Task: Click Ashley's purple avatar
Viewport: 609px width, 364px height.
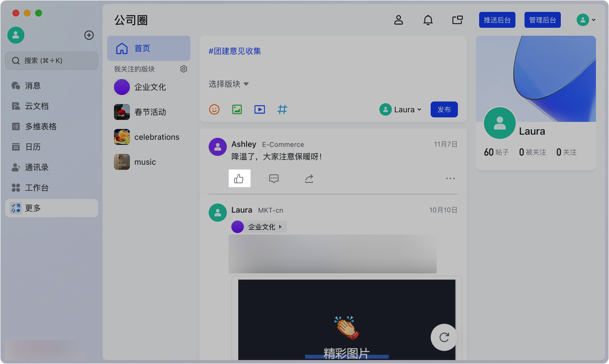Action: [218, 147]
